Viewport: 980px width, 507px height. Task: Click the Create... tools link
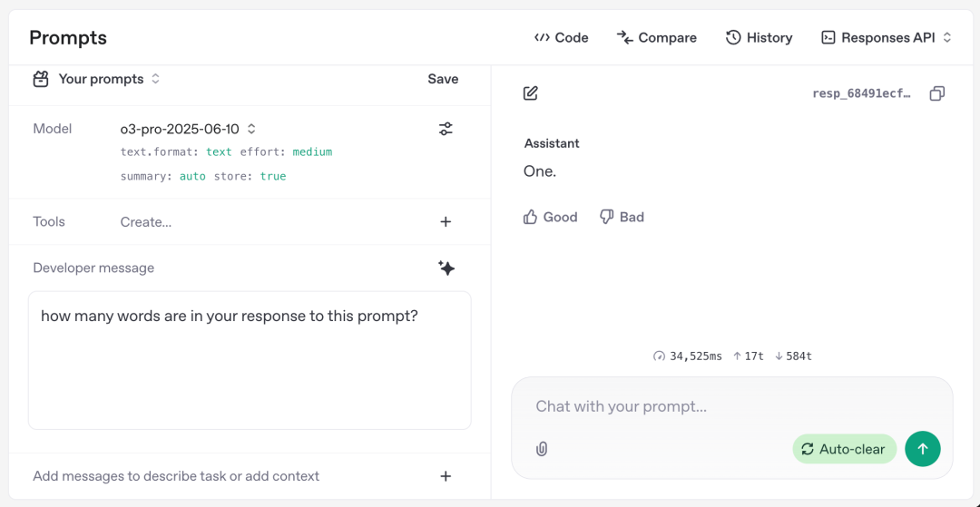[x=145, y=221]
